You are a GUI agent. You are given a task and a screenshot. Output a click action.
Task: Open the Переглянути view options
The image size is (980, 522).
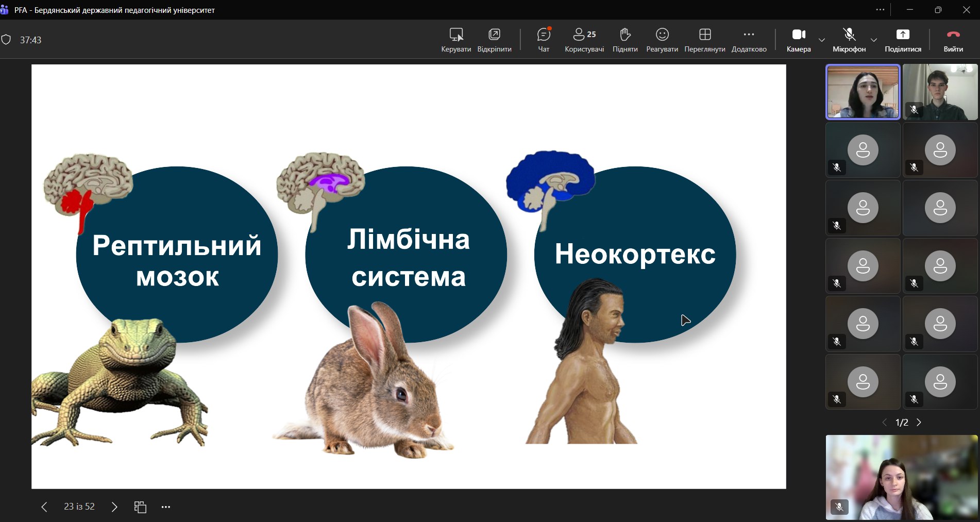point(704,40)
